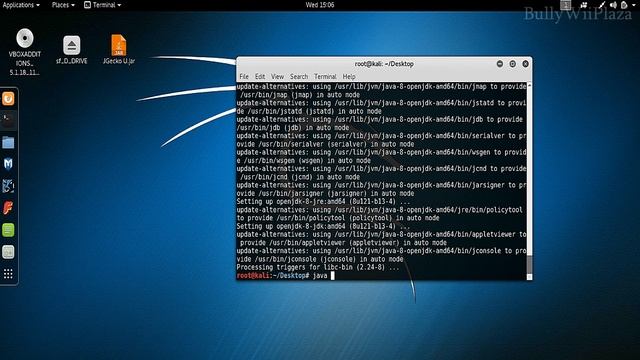Click the workspace switcher icon in top bar

tap(565, 5)
